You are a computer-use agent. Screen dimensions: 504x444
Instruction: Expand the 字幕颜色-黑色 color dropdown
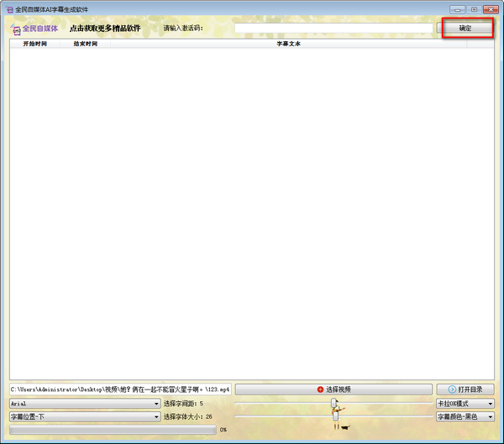(465, 416)
